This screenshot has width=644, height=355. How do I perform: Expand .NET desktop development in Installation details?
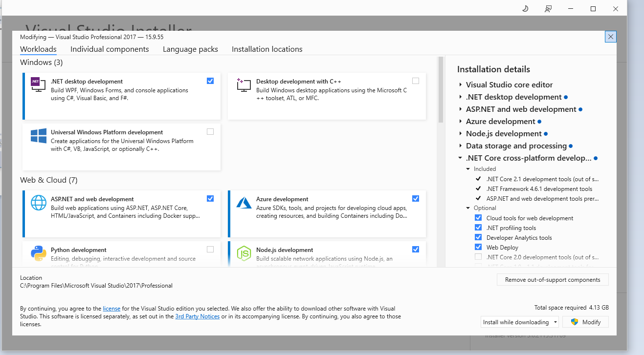[x=461, y=97]
